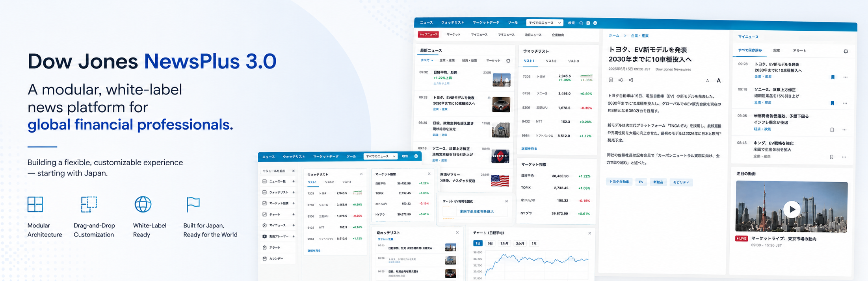This screenshot has width=868, height=281.
Task: Close the チャート (日経平均) module
Action: click(x=589, y=233)
